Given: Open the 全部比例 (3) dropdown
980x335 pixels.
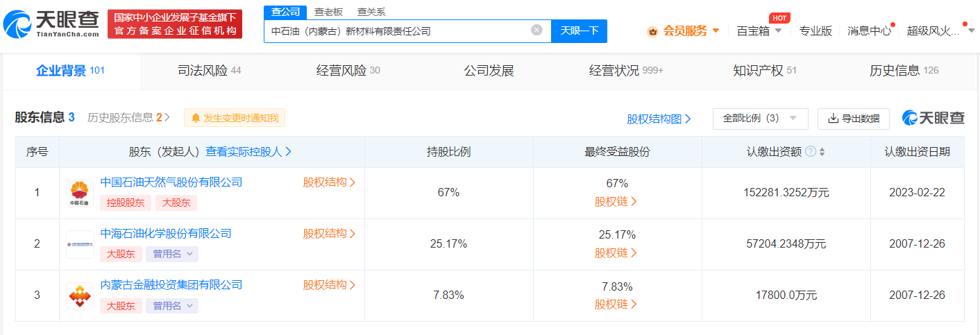Looking at the screenshot, I should (760, 119).
